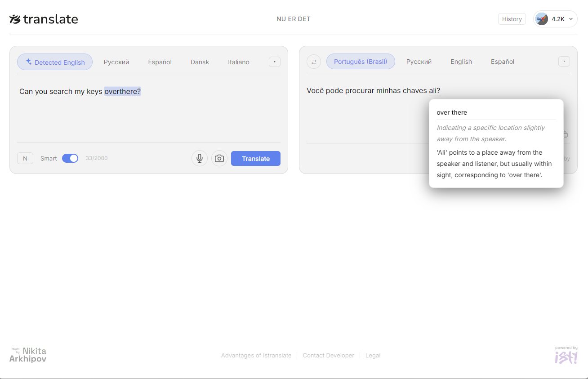Image resolution: width=588 pixels, height=379 pixels.
Task: Click the parrot avatar next to 4.2K
Action: (542, 19)
